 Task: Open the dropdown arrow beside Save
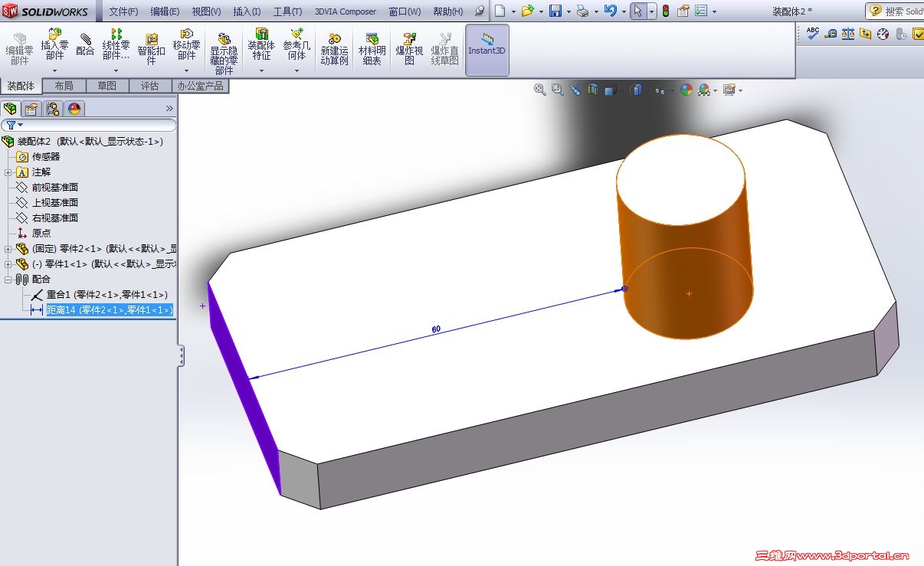568,12
